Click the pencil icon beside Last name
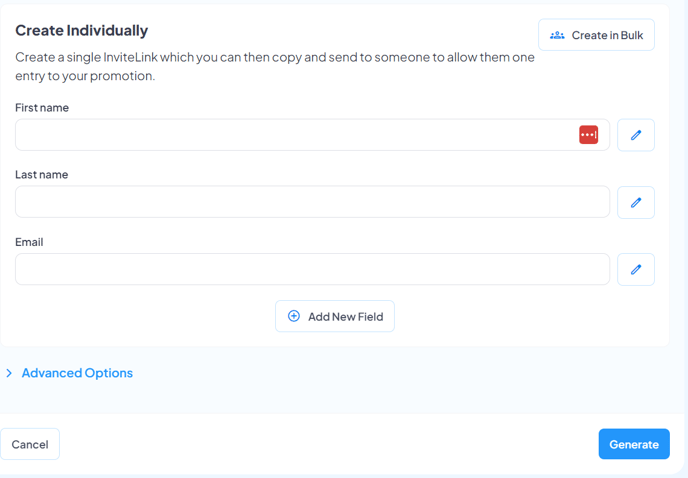 click(636, 202)
